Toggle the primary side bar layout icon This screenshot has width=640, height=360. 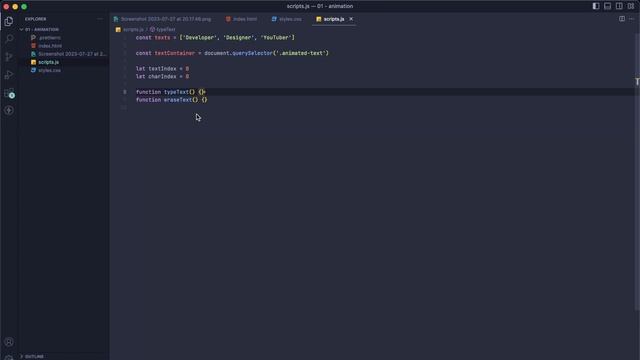[x=596, y=6]
